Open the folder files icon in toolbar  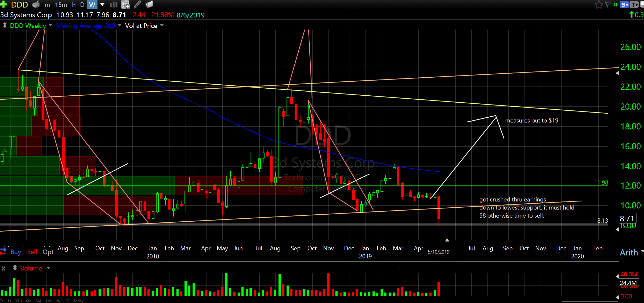click(x=149, y=5)
